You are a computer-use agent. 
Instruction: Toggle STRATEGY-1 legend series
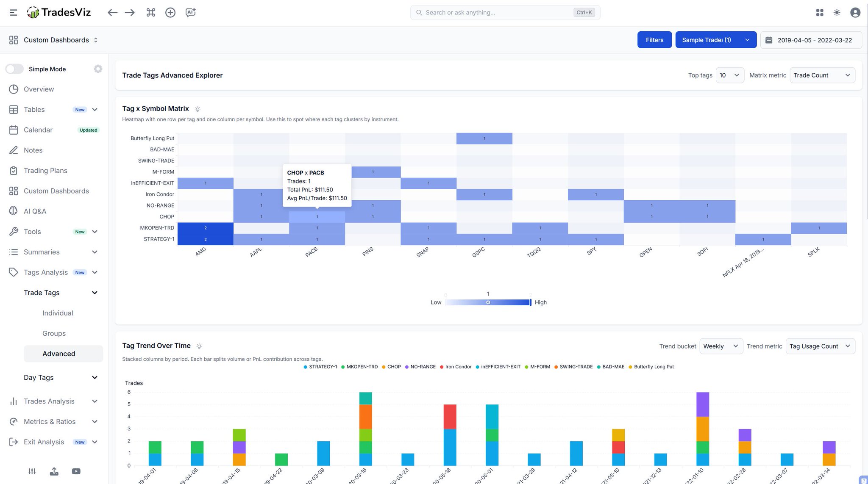pos(320,367)
